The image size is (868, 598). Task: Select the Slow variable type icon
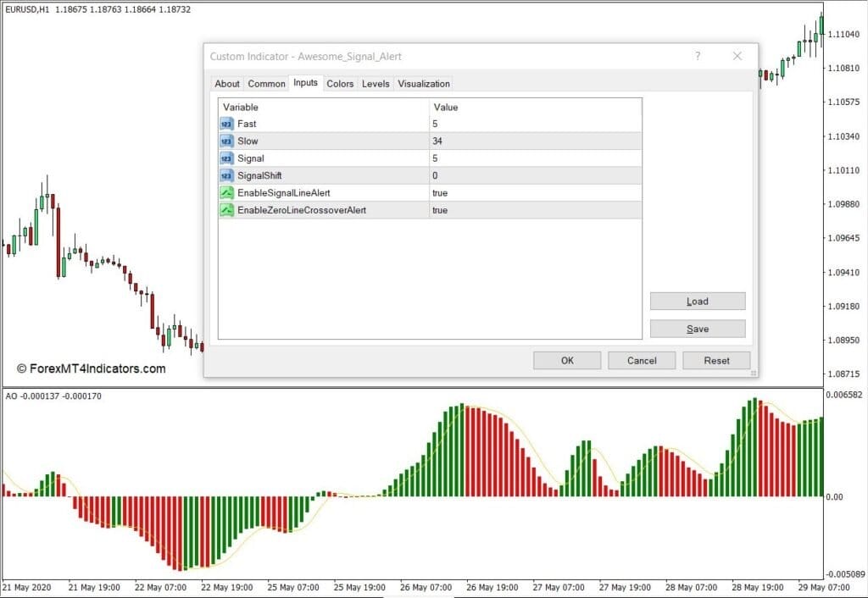[226, 141]
